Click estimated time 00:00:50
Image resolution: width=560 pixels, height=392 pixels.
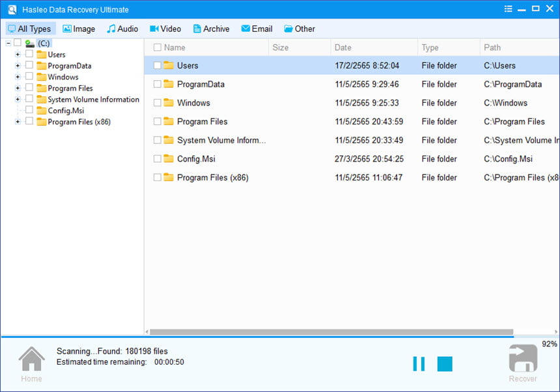pos(169,362)
